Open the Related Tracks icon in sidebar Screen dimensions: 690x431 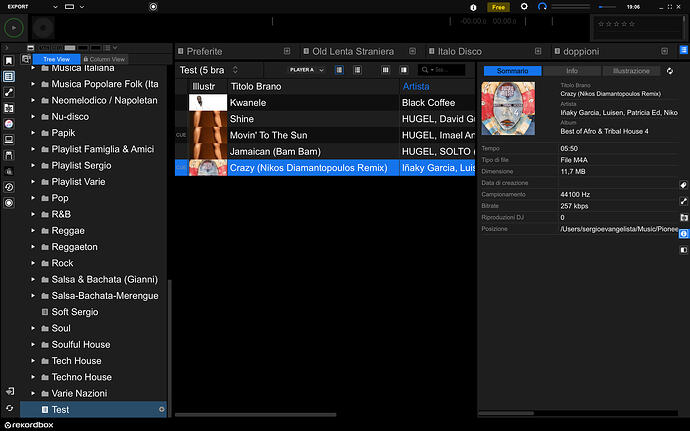click(x=9, y=92)
